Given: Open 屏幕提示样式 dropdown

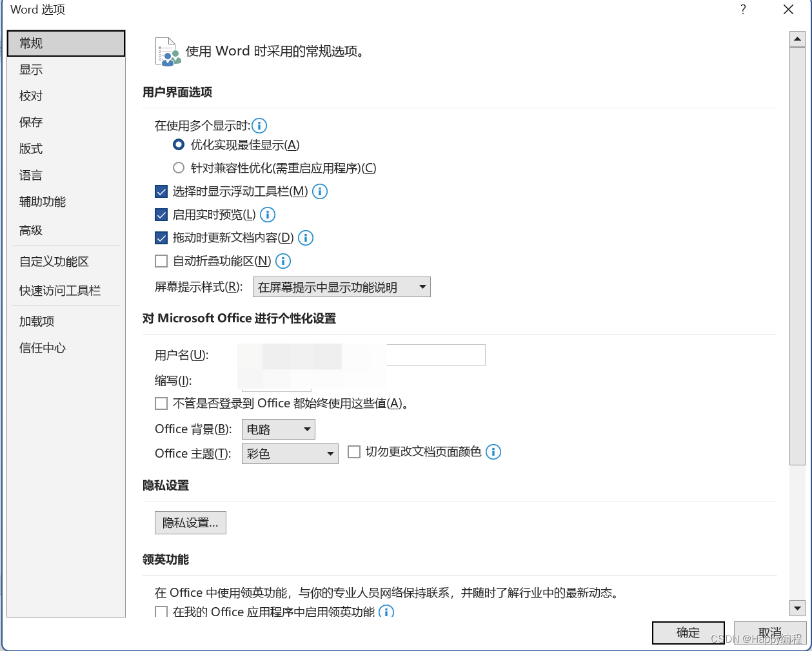Looking at the screenshot, I should point(342,287).
